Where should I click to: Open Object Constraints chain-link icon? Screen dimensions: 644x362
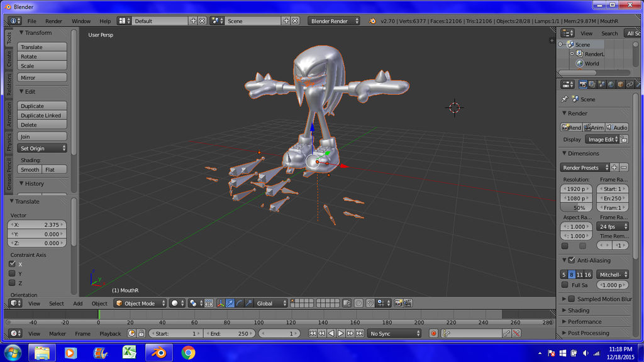tap(630, 84)
